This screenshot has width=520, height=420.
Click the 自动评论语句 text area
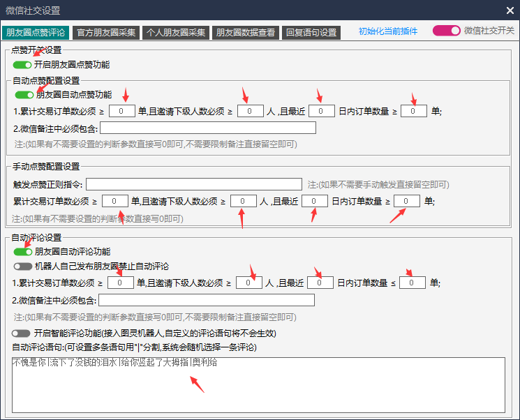pos(258,384)
